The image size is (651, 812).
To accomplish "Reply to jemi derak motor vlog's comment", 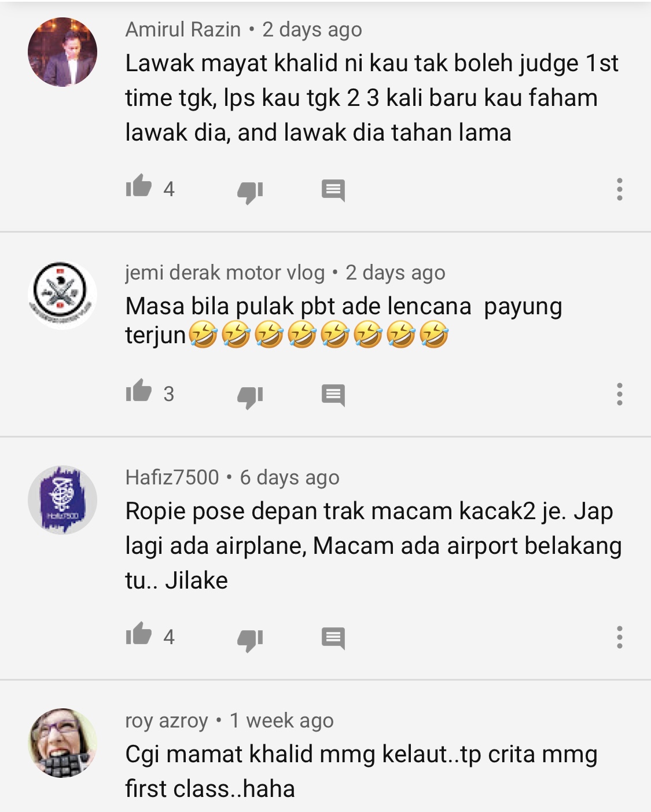I will coord(333,395).
